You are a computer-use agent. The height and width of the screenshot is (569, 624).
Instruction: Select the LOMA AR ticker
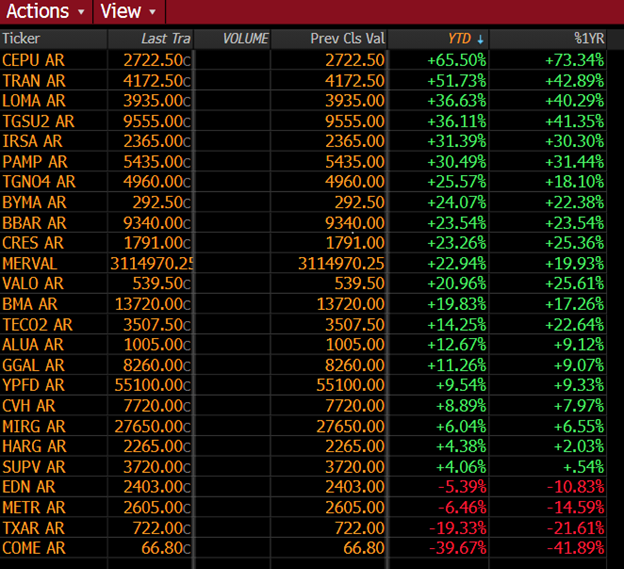(33, 101)
